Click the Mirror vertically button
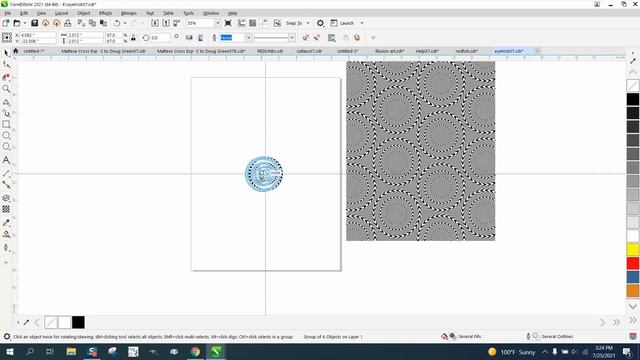This screenshot has width=640, height=360. [200, 38]
